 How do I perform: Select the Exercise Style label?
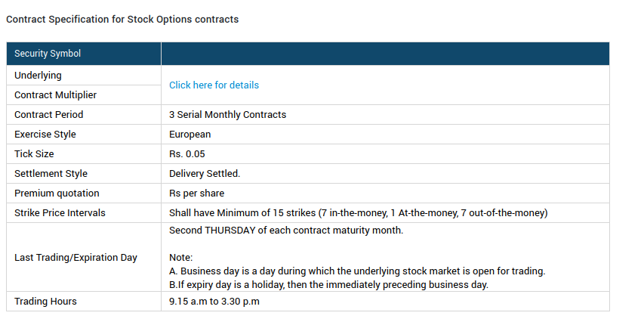tap(45, 135)
